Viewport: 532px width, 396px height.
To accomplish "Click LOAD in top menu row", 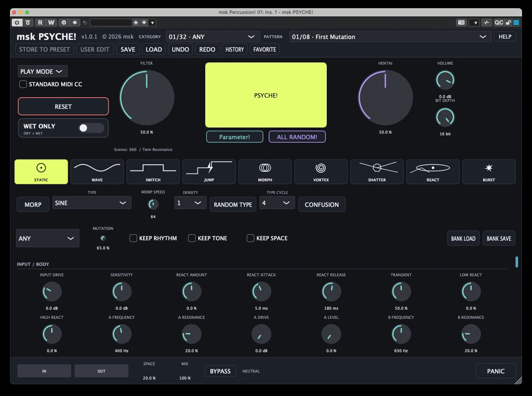I will [x=154, y=49].
